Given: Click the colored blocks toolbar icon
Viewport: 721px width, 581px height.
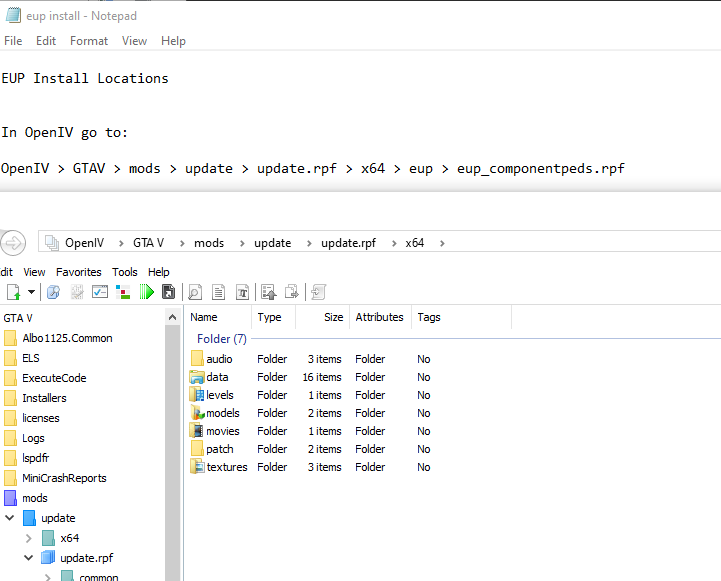Looking at the screenshot, I should pos(123,292).
